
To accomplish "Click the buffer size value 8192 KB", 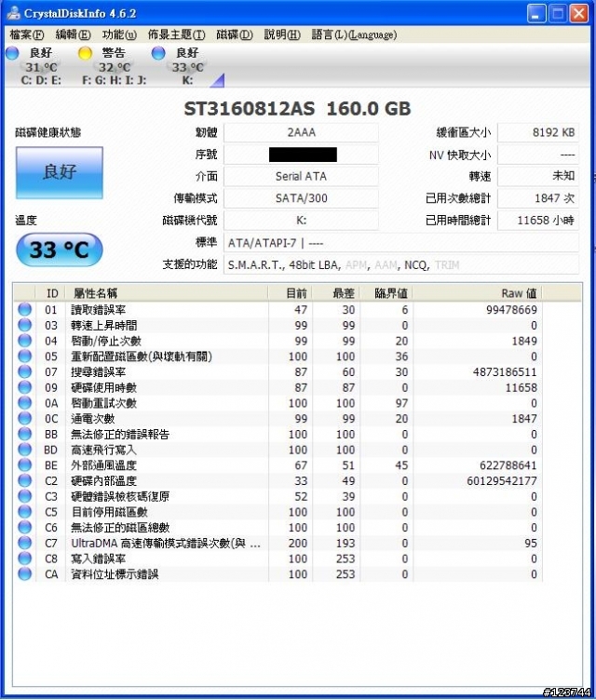I will [538, 132].
